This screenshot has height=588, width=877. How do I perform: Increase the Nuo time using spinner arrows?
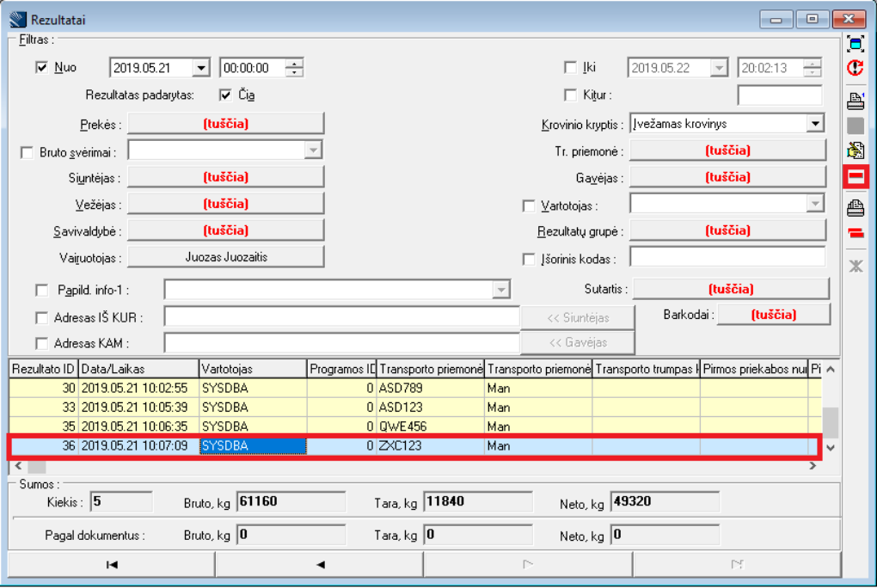click(x=294, y=64)
